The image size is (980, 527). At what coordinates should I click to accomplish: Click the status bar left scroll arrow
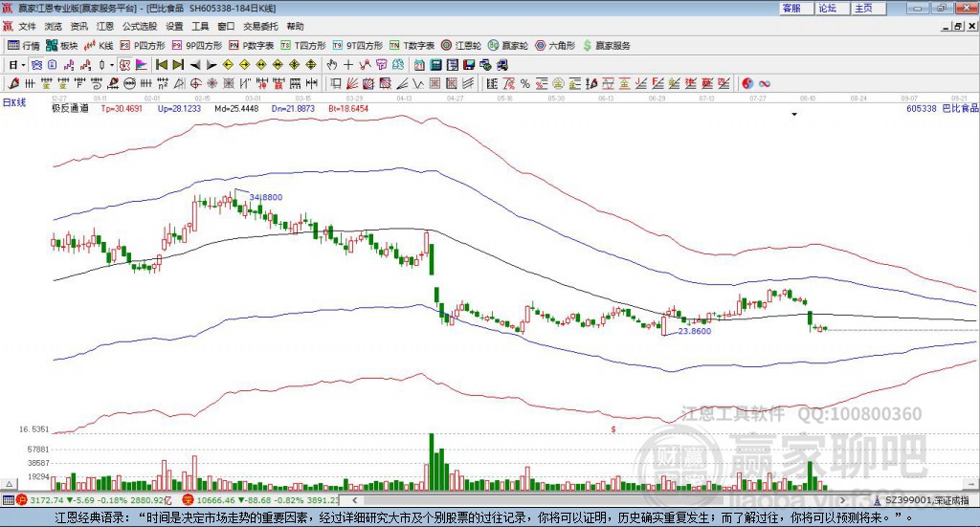pyautogui.click(x=355, y=500)
